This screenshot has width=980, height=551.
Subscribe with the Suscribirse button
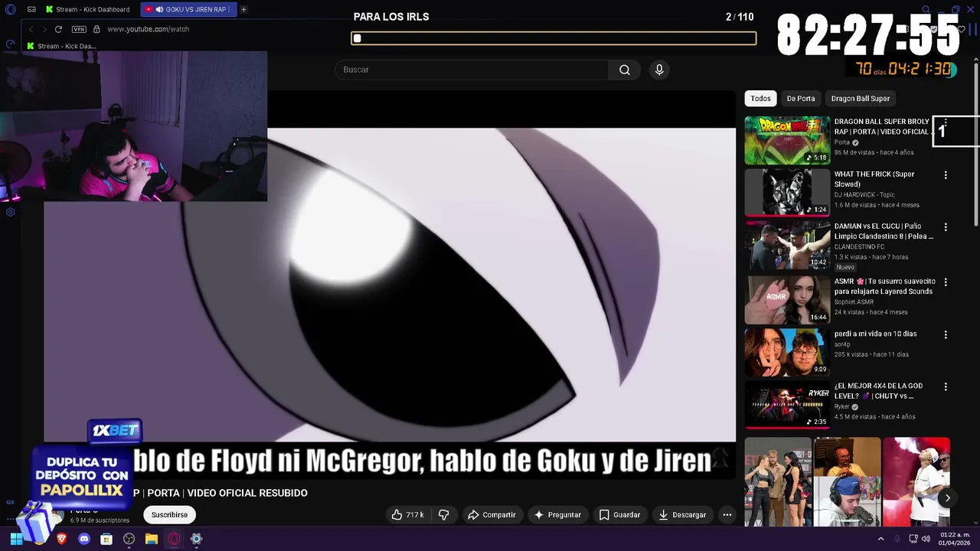tap(169, 515)
